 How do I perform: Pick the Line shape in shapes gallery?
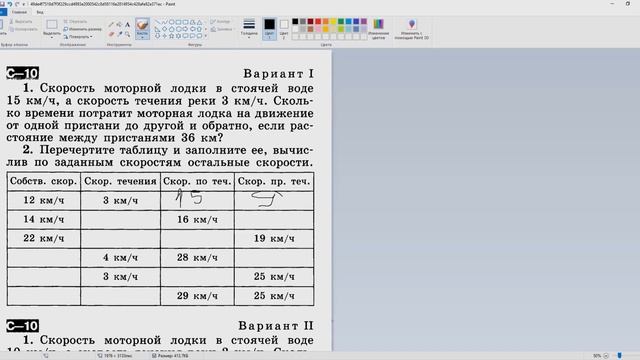point(158,22)
